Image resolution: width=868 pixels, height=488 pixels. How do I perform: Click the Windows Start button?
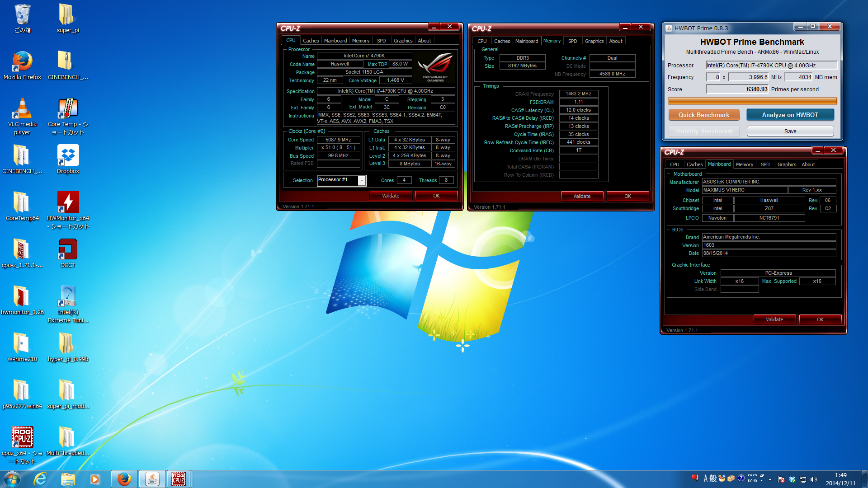pos(12,479)
